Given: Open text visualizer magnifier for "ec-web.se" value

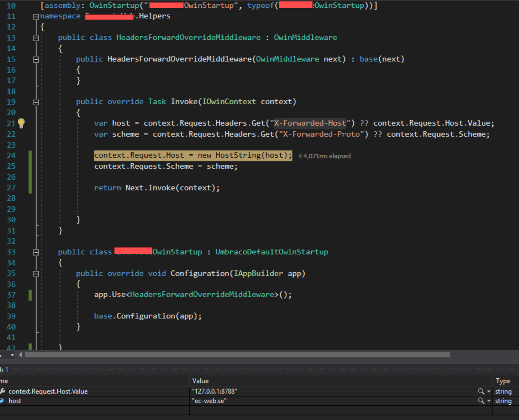Looking at the screenshot, I should (481, 401).
